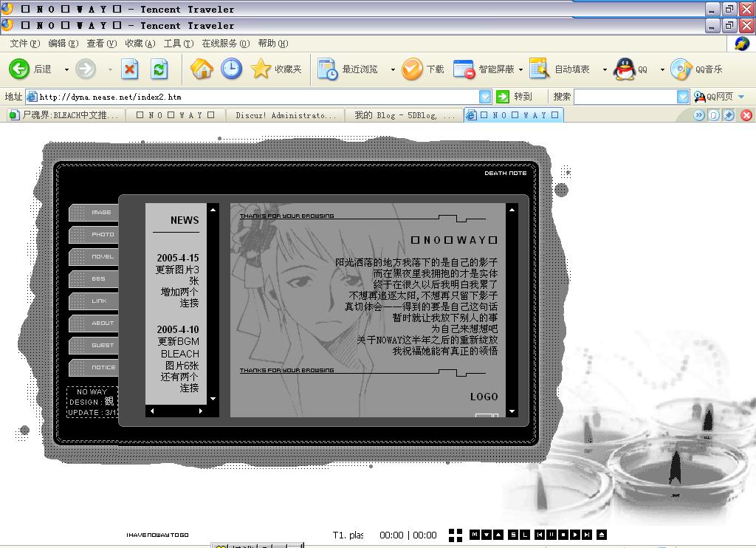This screenshot has width=756, height=548.
Task: Click the music player previous track button
Action: pos(540,535)
